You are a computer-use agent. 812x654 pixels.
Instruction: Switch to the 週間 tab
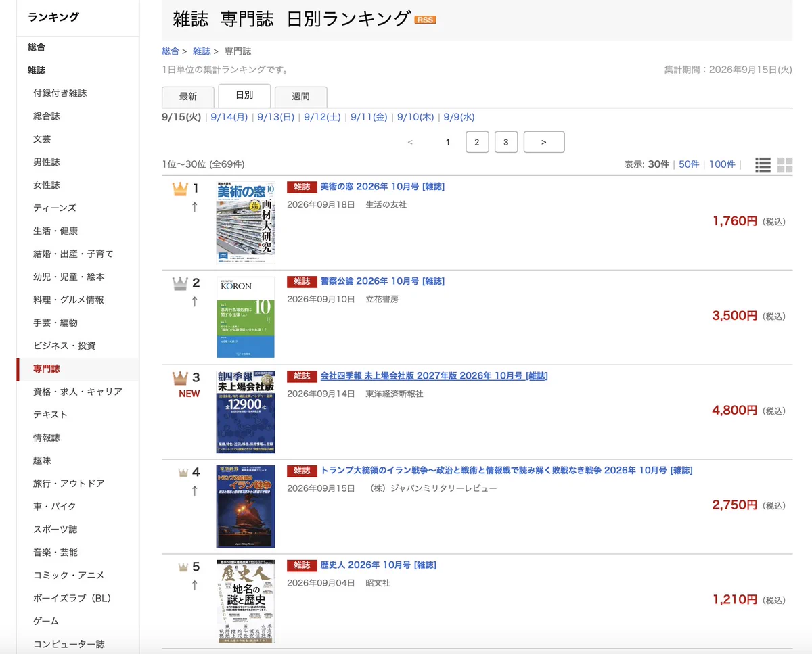[x=300, y=97]
